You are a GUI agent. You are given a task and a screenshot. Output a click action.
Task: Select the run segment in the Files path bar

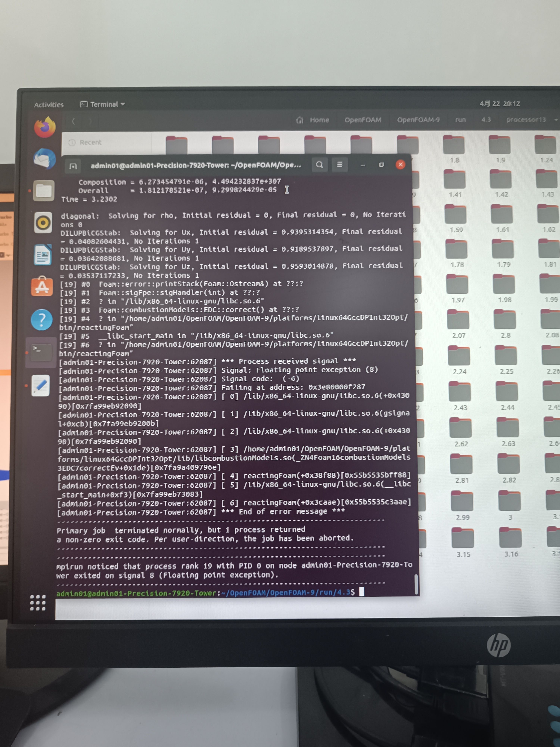tap(461, 120)
